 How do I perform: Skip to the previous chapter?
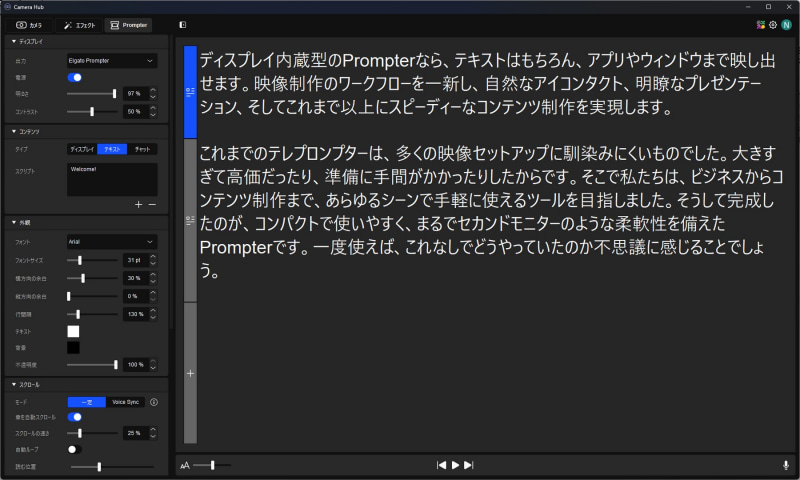click(441, 465)
